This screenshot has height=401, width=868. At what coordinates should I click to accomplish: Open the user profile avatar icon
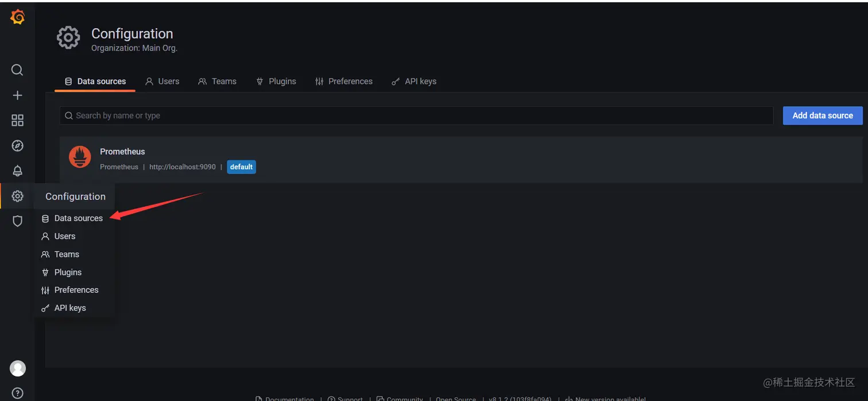coord(18,368)
